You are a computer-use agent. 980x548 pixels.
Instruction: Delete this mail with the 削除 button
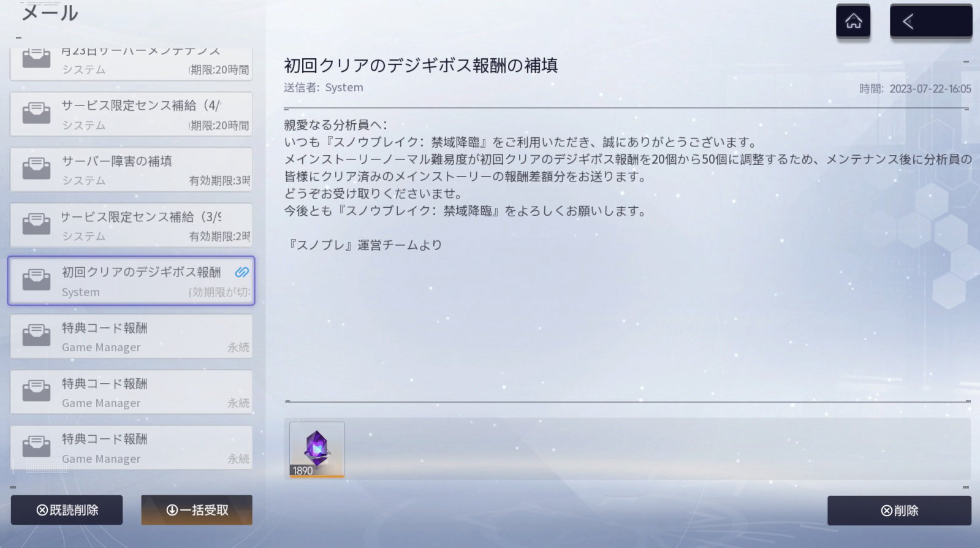point(899,511)
